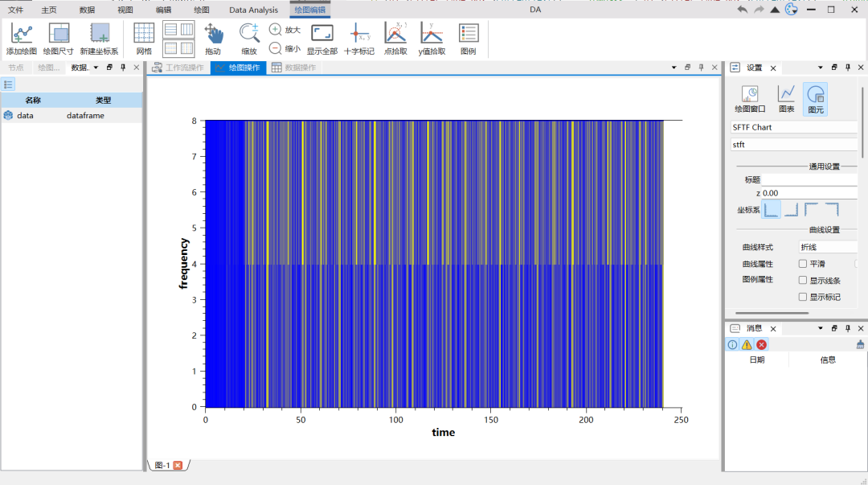The width and height of the screenshot is (868, 485).
Task: Enable the 显示线条 show lines checkbox
Action: pos(803,281)
